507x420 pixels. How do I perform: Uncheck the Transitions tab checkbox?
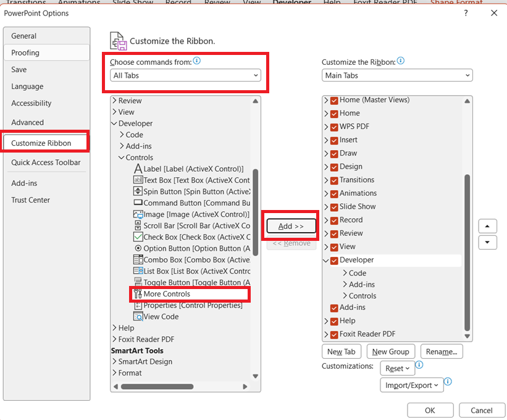[x=334, y=180]
